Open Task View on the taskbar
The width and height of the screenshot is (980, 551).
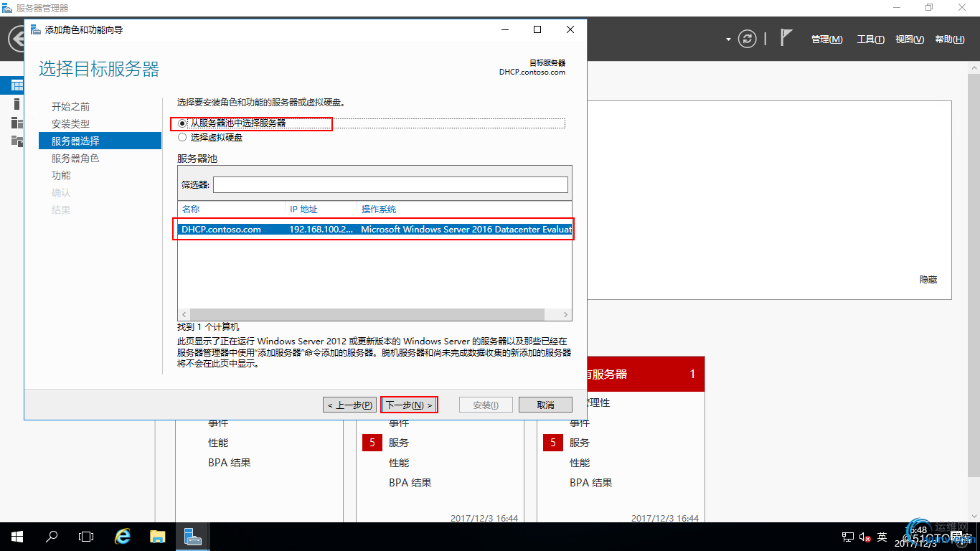click(86, 537)
